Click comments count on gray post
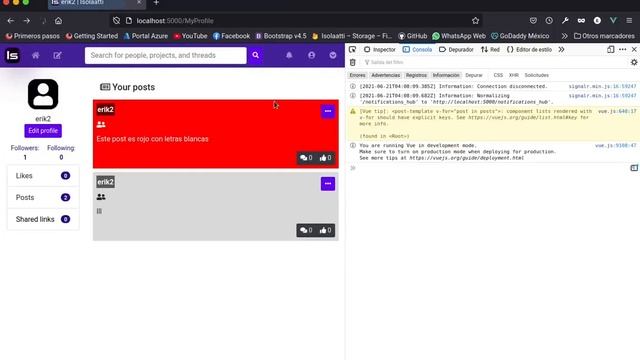The image size is (640, 360). [306, 230]
